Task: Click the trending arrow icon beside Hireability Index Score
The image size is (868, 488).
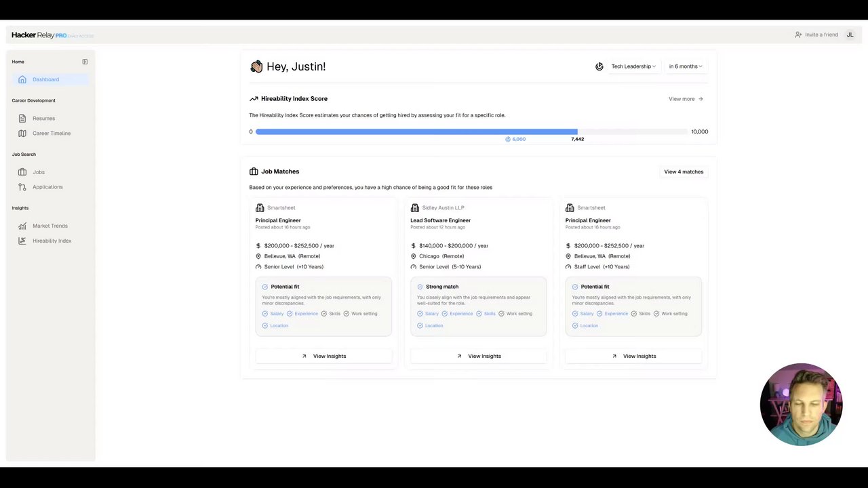Action: tap(254, 99)
